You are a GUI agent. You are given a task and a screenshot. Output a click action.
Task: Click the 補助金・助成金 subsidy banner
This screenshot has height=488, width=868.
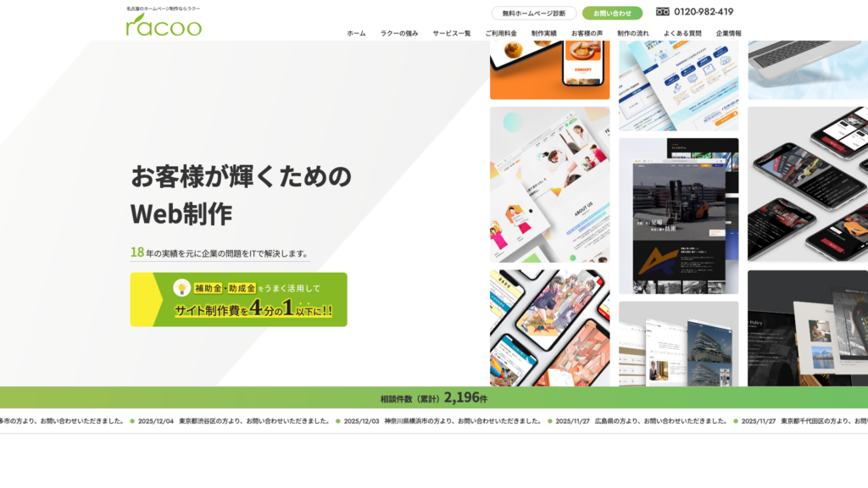pos(238,299)
